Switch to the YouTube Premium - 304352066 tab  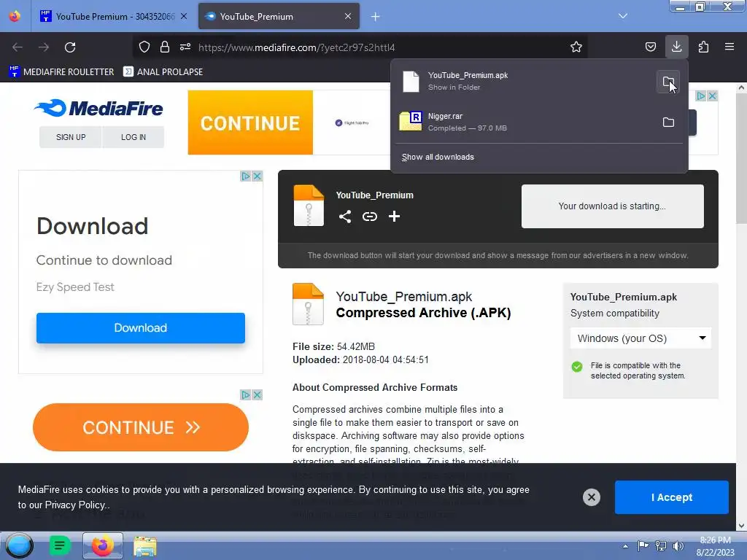point(115,16)
